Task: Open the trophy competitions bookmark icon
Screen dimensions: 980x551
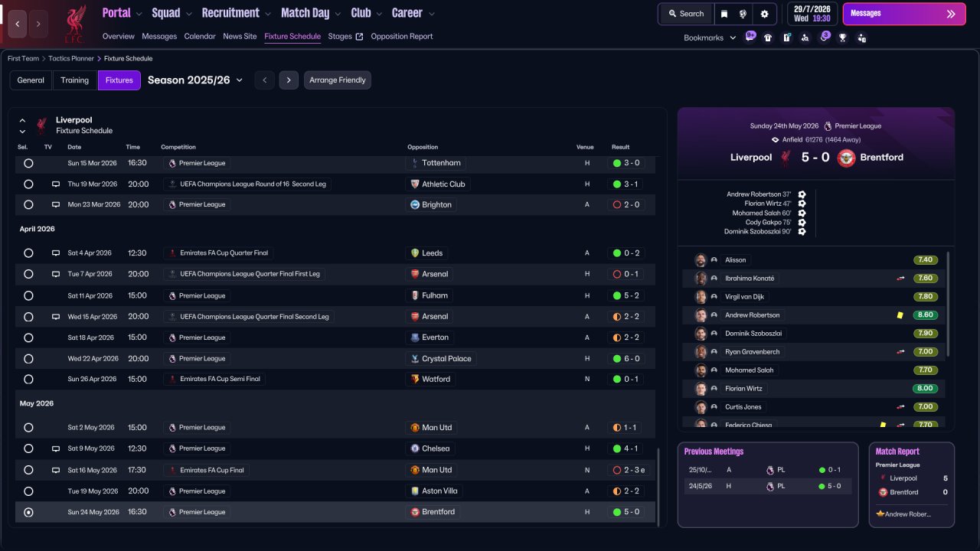Action: 843,37
